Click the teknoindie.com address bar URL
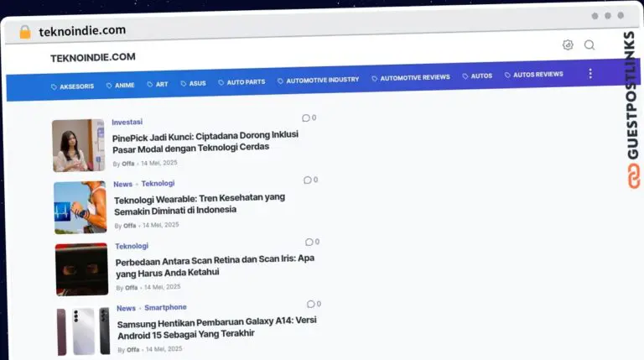The image size is (644, 360). click(82, 31)
